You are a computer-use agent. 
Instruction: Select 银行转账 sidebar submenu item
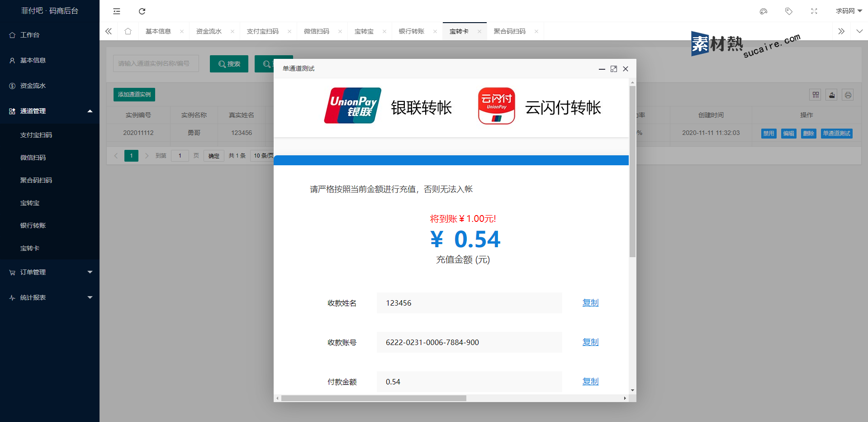(x=50, y=225)
